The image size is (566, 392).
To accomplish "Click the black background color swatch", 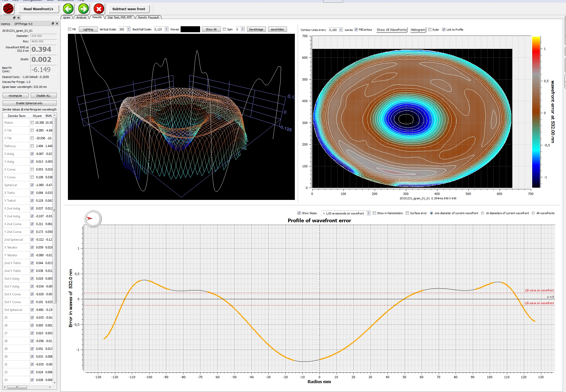I will [x=190, y=29].
